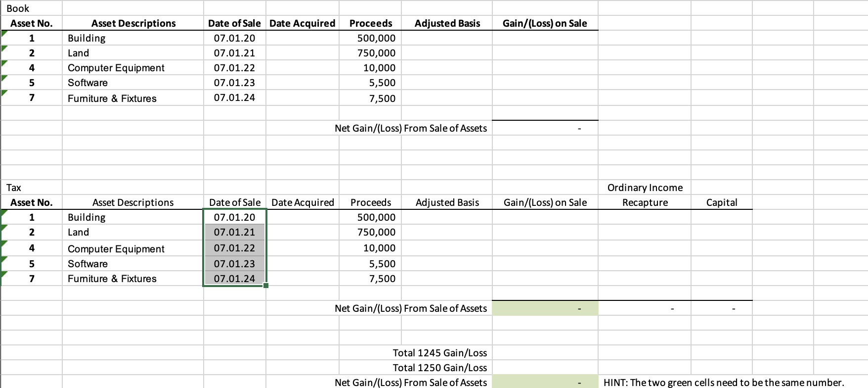The width and height of the screenshot is (868, 388).
Task: Select the HINT text about green cells
Action: point(724,383)
